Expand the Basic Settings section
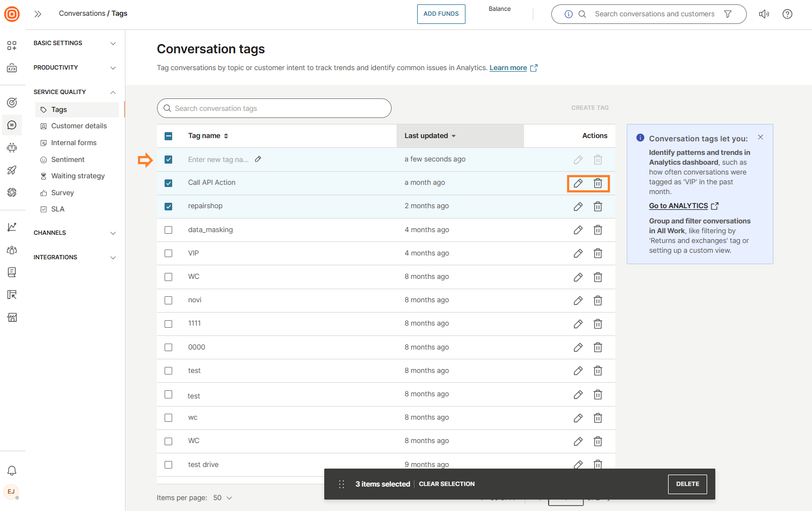The width and height of the screenshot is (812, 511). [75, 43]
